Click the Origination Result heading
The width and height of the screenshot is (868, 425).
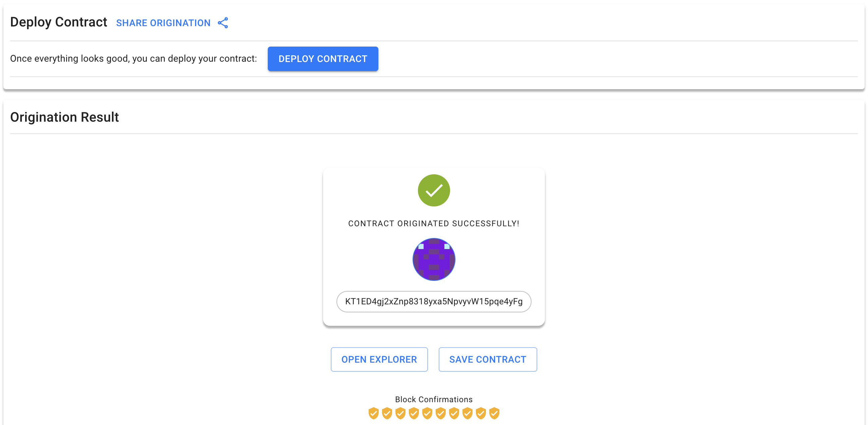(64, 117)
